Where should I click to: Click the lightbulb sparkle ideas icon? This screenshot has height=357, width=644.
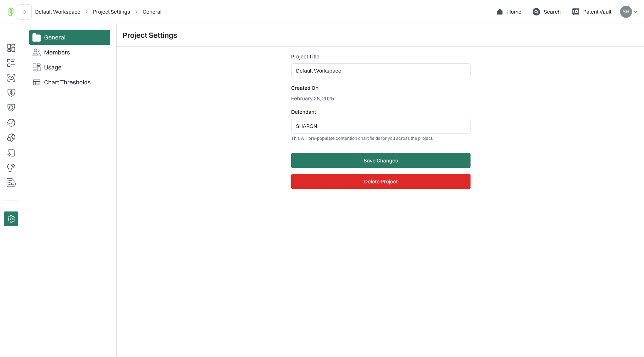tap(11, 167)
